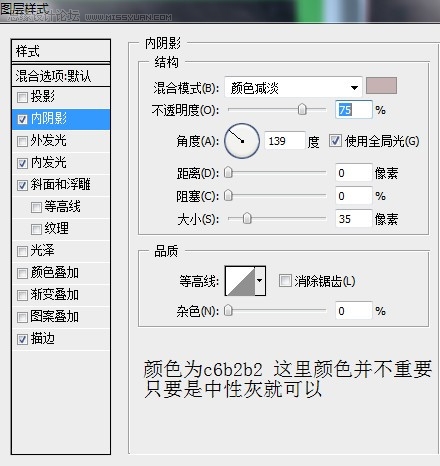This screenshot has width=440, height=466.
Task: Uncheck the 内阴影 inner shadow checkbox
Action: pyautogui.click(x=22, y=119)
